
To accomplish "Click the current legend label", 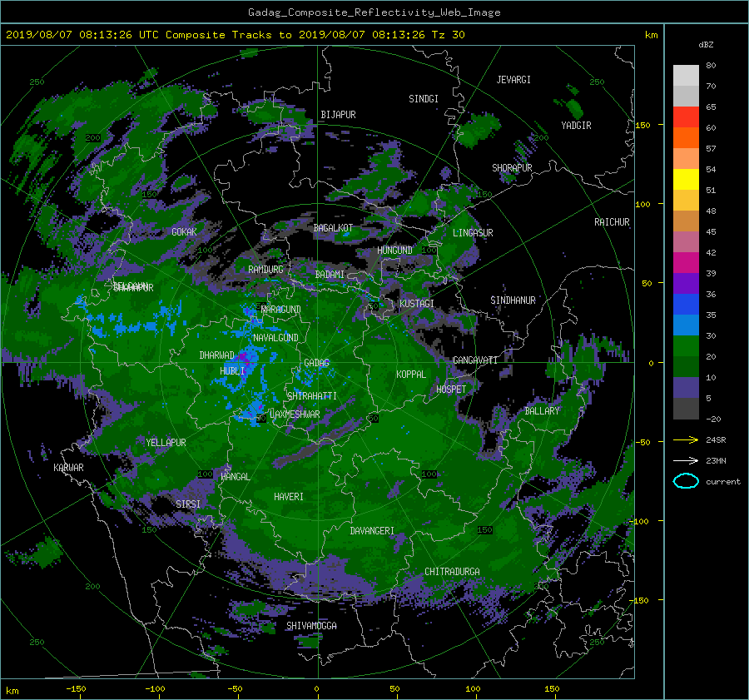I will click(722, 482).
